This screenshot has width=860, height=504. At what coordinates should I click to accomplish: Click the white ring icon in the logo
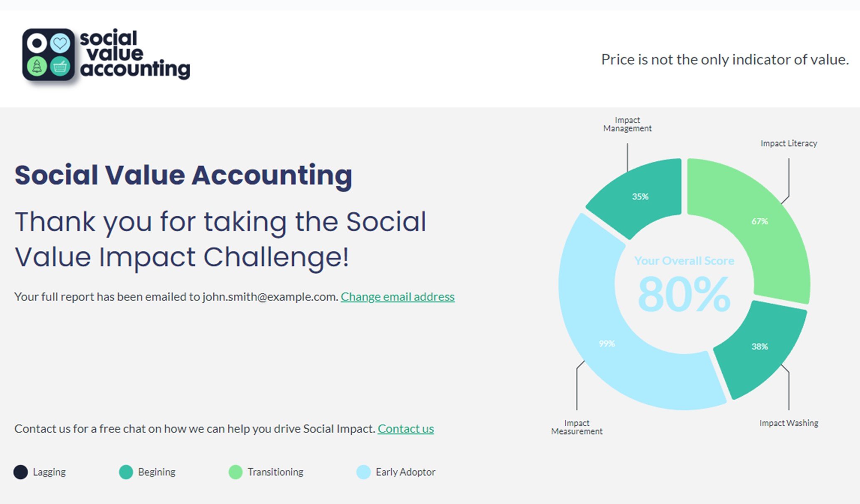pyautogui.click(x=37, y=43)
